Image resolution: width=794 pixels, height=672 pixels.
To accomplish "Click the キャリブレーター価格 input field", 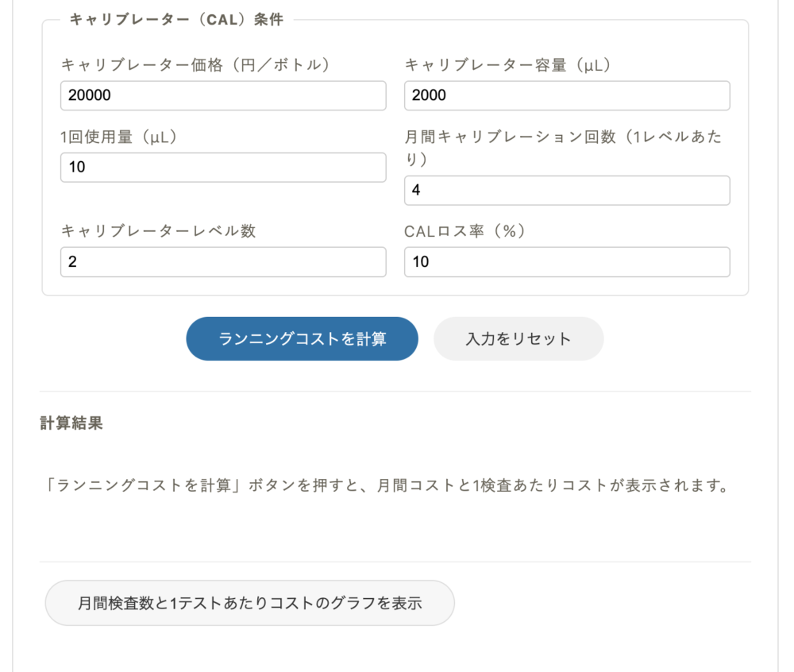I will (223, 95).
